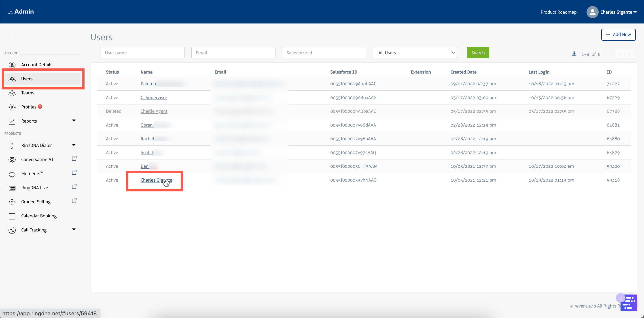The image size is (644, 318).
Task: Open Conversation AI external link icon
Action: click(74, 159)
